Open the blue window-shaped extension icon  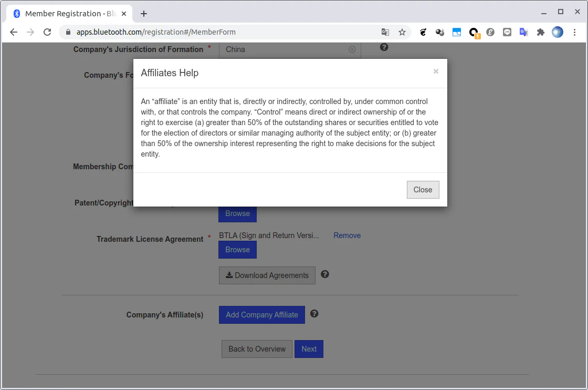[x=456, y=32]
